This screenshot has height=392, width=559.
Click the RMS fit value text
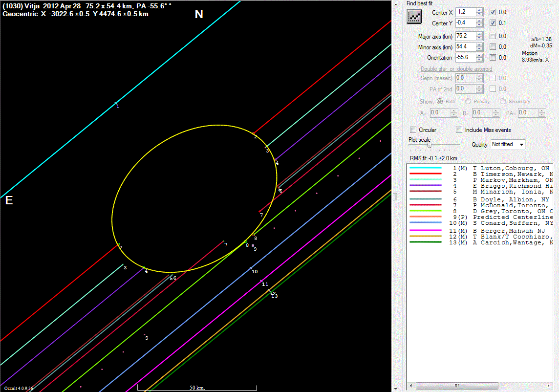pyautogui.click(x=433, y=158)
